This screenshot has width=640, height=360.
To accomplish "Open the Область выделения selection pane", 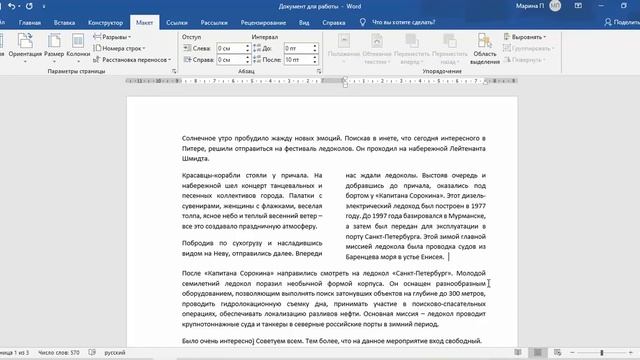I will click(484, 49).
